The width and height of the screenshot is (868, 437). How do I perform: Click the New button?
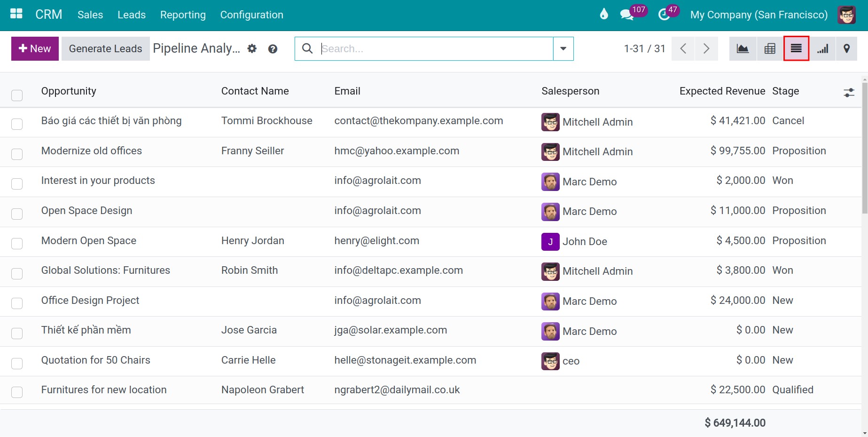coord(35,48)
